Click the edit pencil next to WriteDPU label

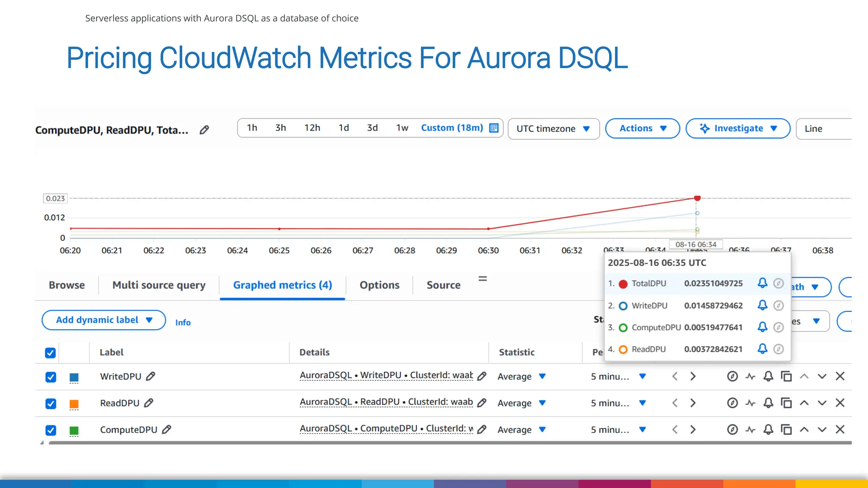(150, 376)
